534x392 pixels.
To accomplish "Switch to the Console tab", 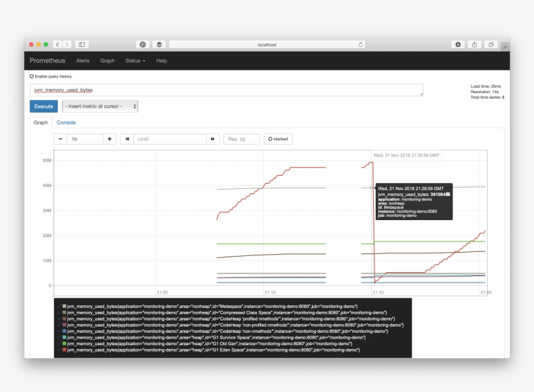I will coord(66,122).
